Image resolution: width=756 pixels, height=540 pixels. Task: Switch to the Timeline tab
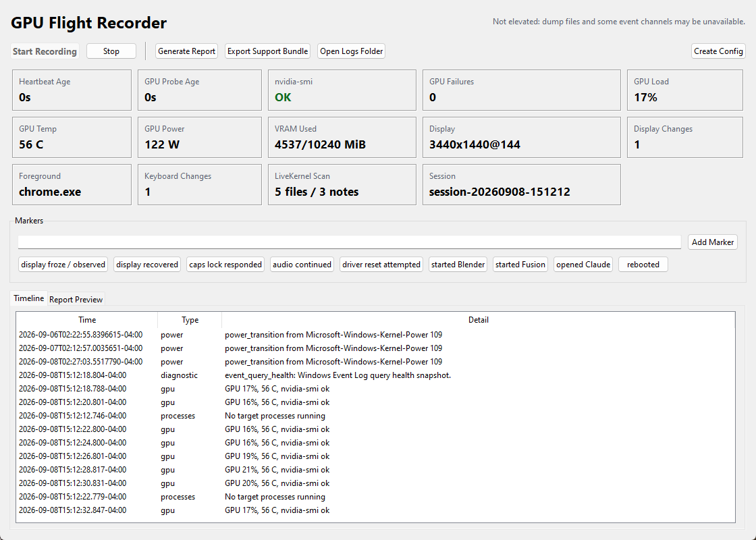point(29,298)
